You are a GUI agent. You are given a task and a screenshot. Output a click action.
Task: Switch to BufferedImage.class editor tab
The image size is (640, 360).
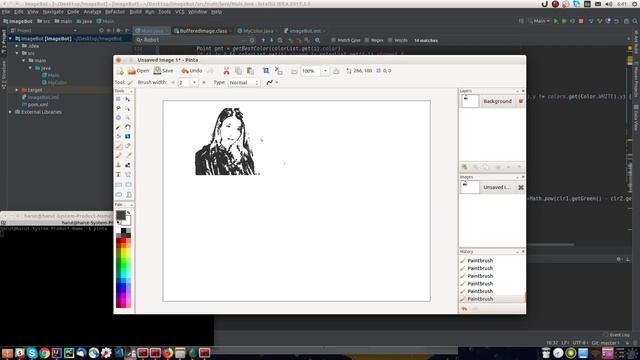click(x=202, y=31)
